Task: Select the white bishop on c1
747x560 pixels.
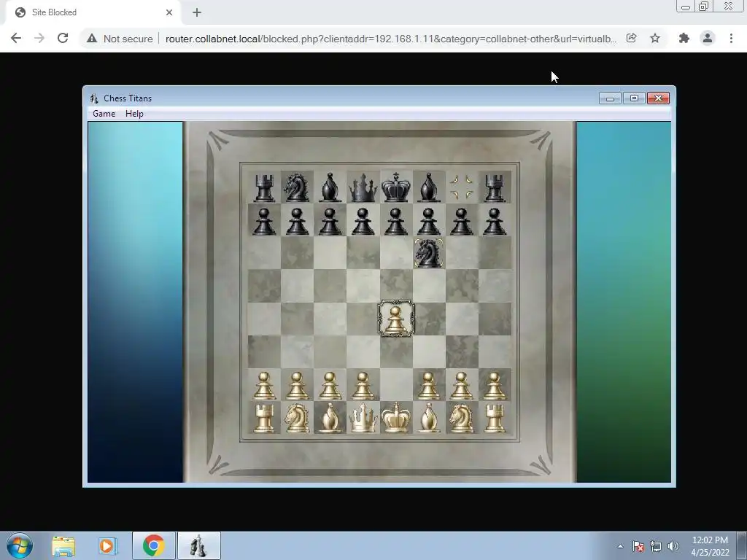Action: tap(330, 418)
